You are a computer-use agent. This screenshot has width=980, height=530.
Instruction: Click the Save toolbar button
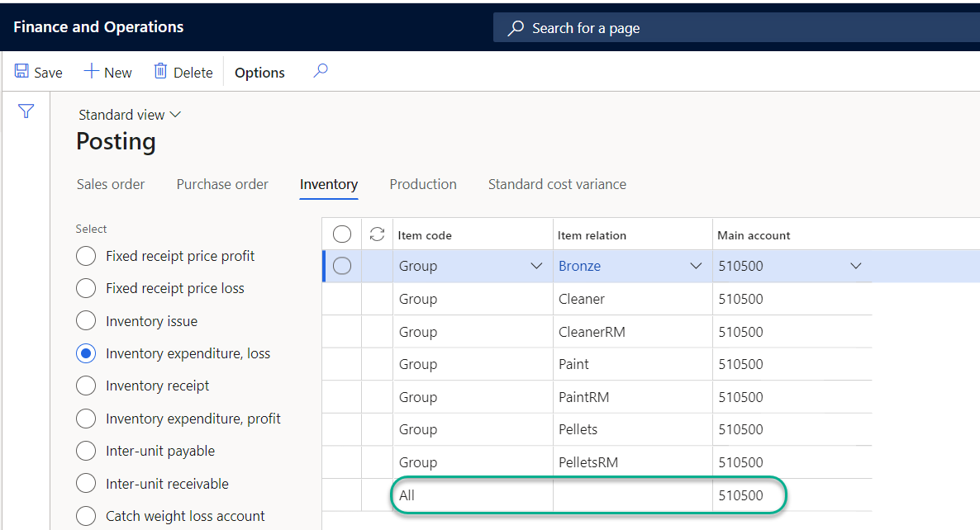(x=38, y=73)
